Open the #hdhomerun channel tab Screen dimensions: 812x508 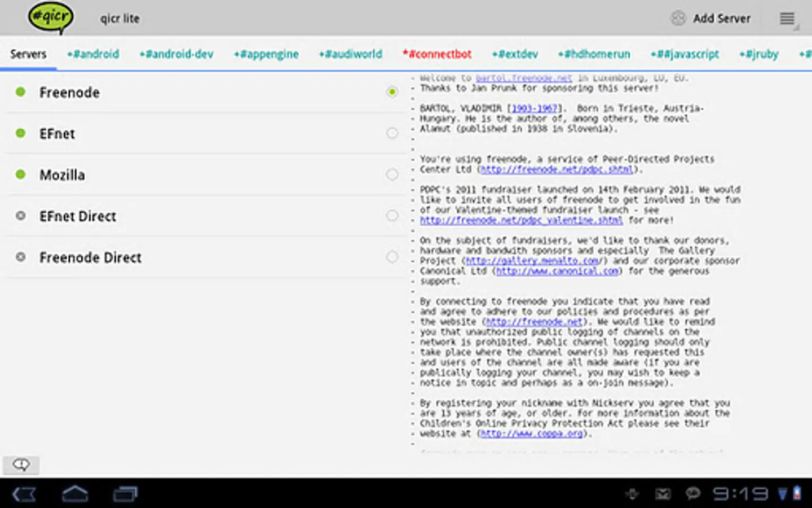(x=594, y=54)
